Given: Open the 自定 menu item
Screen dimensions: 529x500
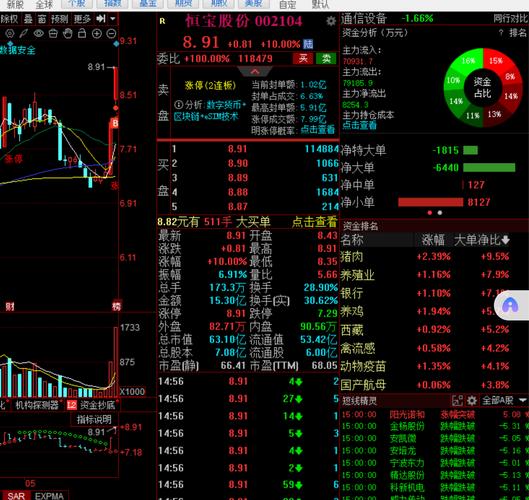Looking at the screenshot, I should pyautogui.click(x=287, y=4).
